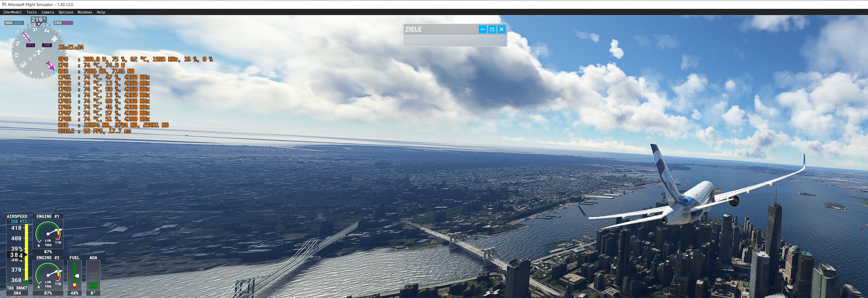This screenshot has height=298, width=868.
Task: Click the AOA 0° value
Action: [x=93, y=293]
